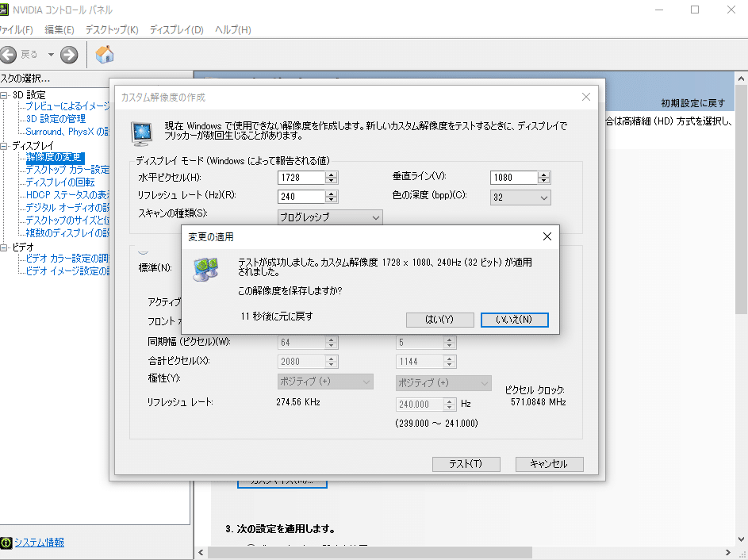748x560 pixels.
Task: Click the 垂直ライン(V) spinner arrows
Action: [544, 178]
